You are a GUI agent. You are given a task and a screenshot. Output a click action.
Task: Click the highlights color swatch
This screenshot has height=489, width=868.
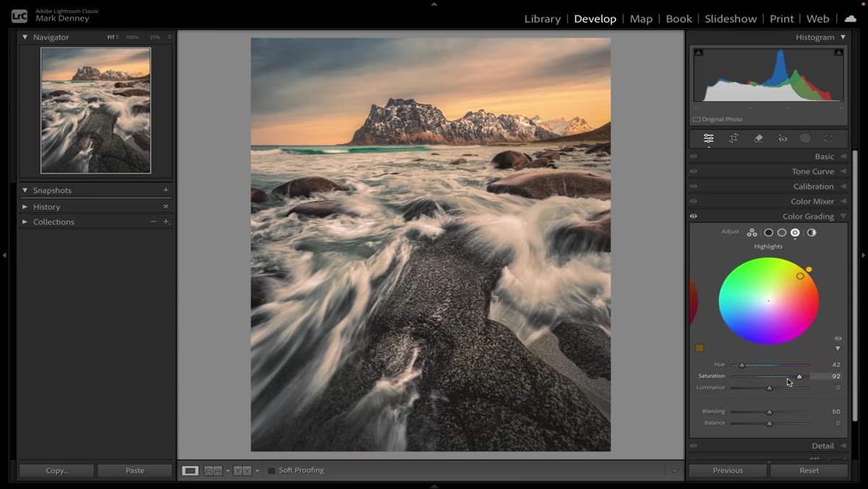[x=699, y=348]
